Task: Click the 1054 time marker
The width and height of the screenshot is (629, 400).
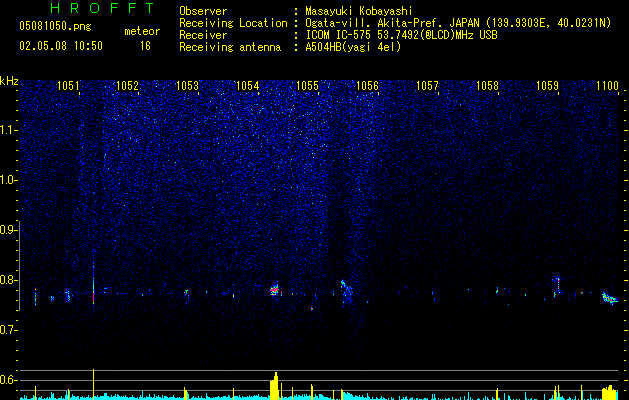Action: 248,86
